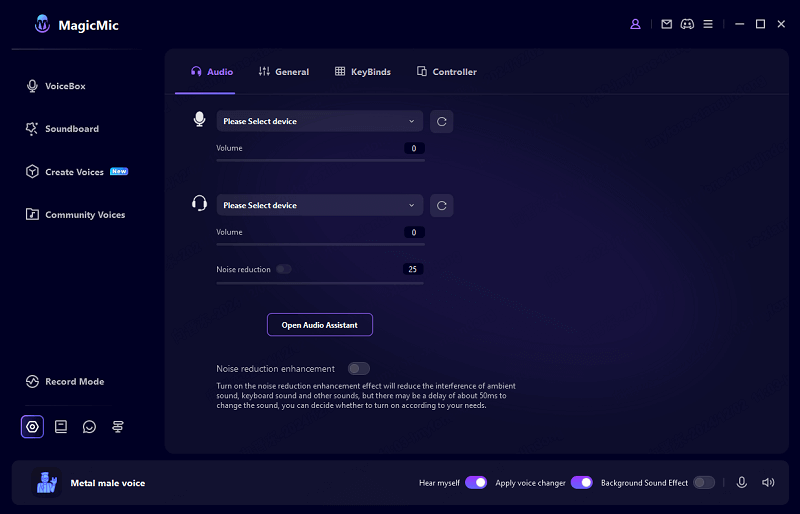Viewport: 800px width, 514px height.
Task: Adjust the microphone volume slider
Action: pyautogui.click(x=320, y=160)
